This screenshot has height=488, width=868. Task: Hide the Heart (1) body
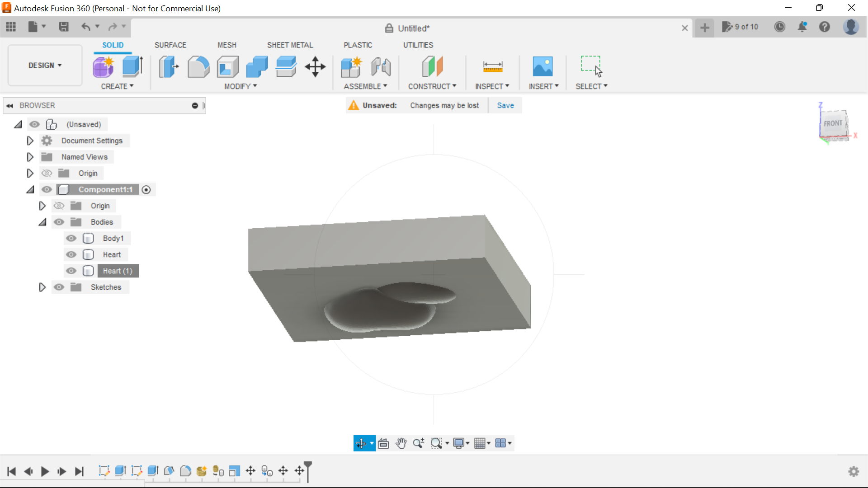(x=71, y=271)
